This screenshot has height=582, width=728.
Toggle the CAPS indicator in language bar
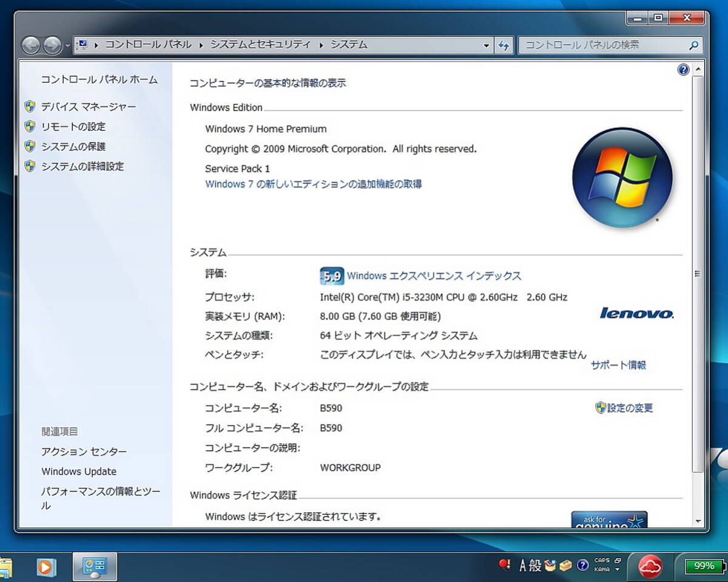coord(602,561)
